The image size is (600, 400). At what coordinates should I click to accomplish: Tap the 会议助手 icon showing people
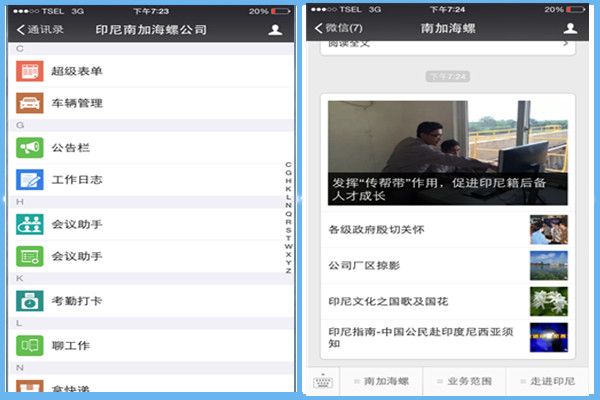[29, 224]
